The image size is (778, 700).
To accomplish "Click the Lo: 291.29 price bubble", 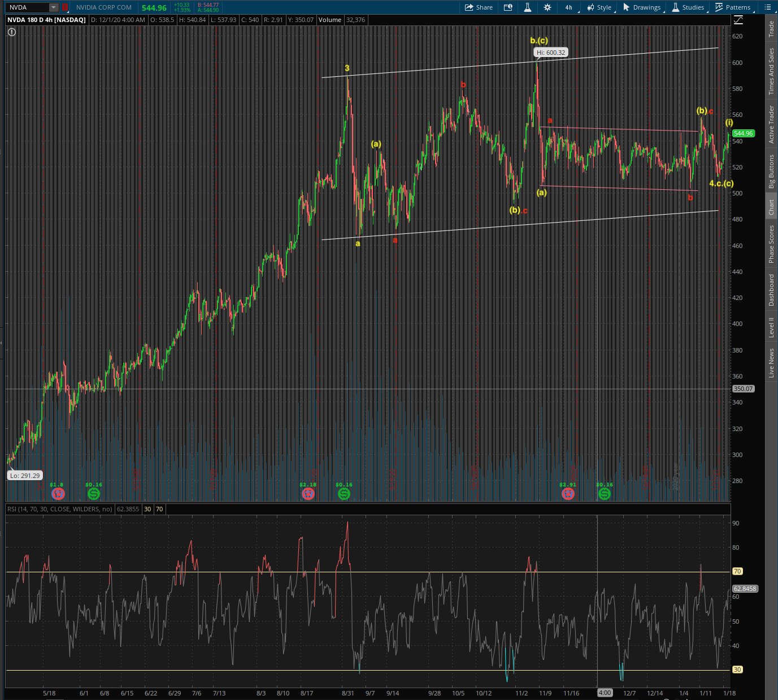I will [x=25, y=476].
